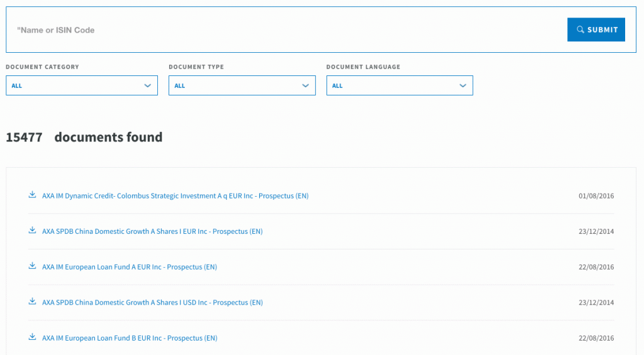Screen dimensions: 644x355
Task: Open the Document Language dropdown
Action: coord(399,85)
